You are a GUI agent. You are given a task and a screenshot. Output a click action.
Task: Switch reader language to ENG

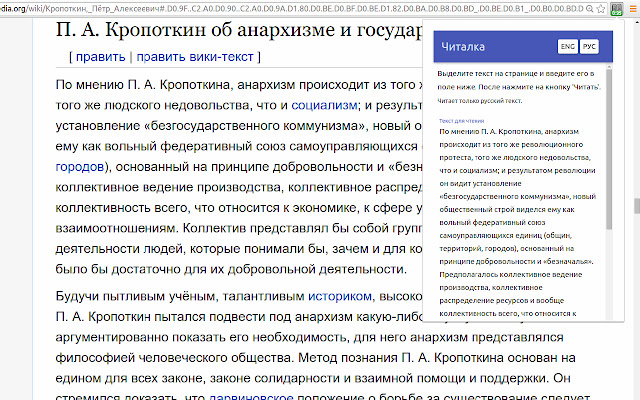click(567, 47)
